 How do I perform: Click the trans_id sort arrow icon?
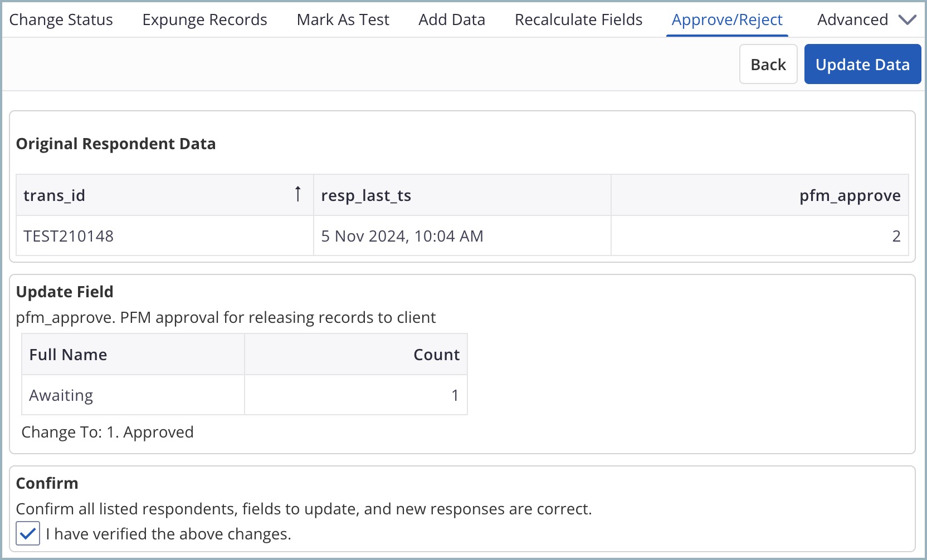[298, 194]
